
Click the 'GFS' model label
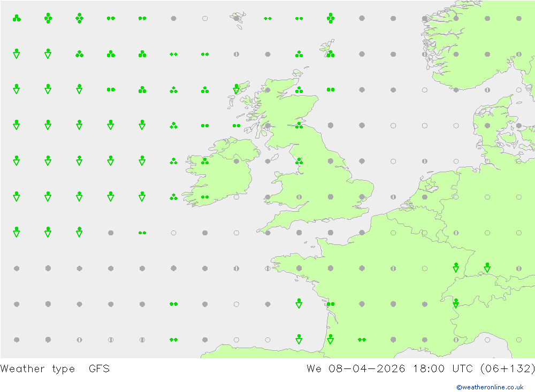[x=99, y=368]
